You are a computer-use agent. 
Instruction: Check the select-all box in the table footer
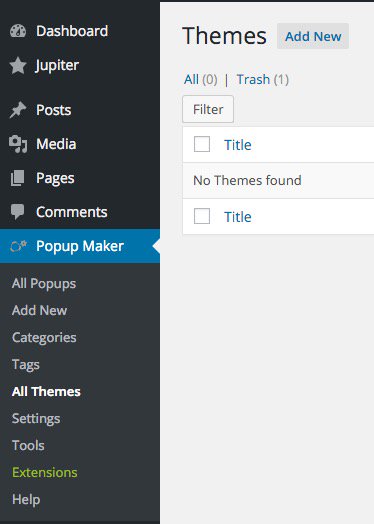(x=202, y=216)
